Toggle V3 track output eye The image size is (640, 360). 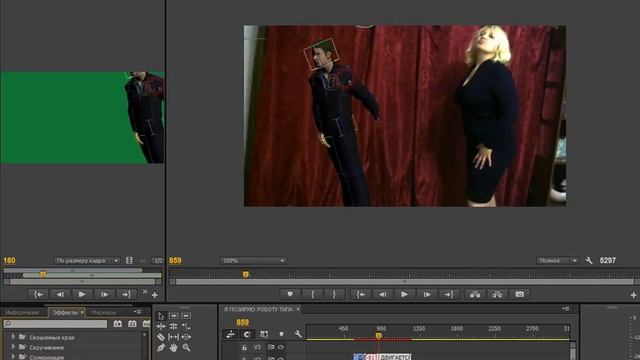(281, 347)
